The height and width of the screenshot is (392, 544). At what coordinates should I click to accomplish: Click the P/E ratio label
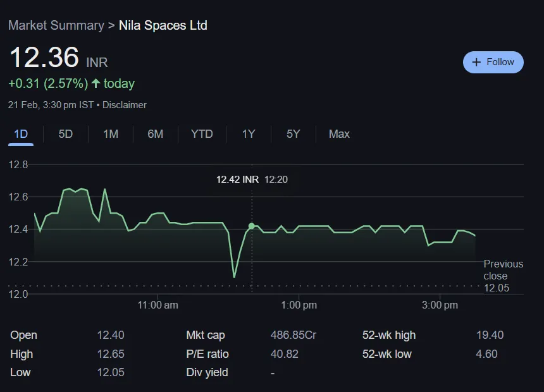(207, 354)
